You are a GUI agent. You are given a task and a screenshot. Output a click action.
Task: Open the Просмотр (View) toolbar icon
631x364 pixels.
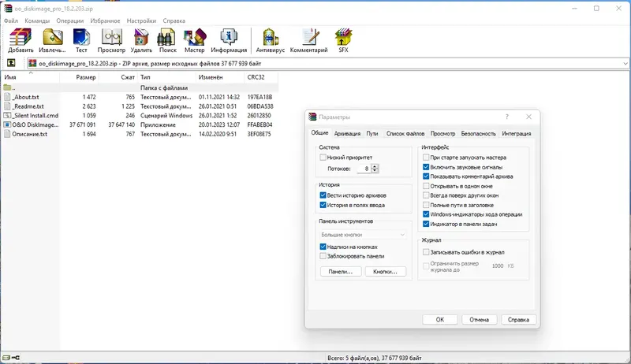coord(111,37)
